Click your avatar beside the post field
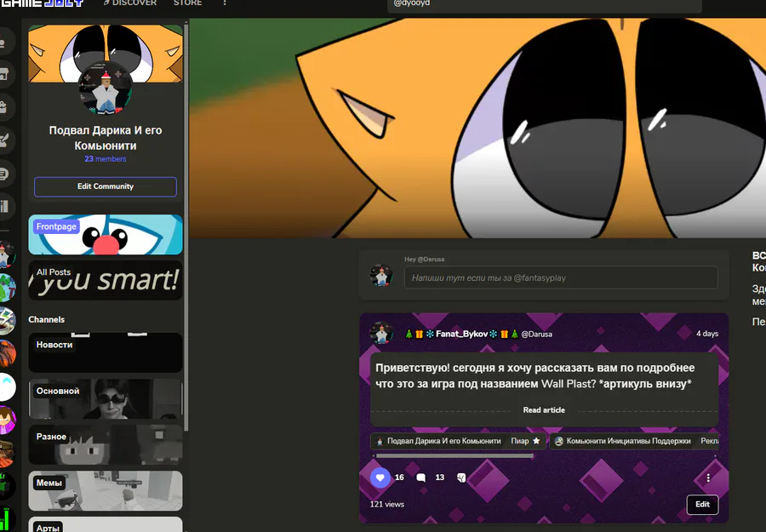Image resolution: width=766 pixels, height=532 pixels. pos(381,275)
